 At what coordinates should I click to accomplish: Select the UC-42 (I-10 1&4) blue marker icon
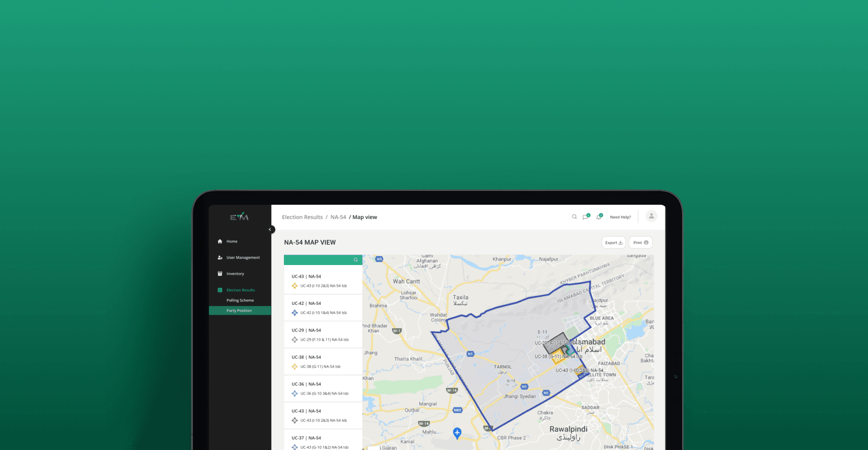coord(295,313)
